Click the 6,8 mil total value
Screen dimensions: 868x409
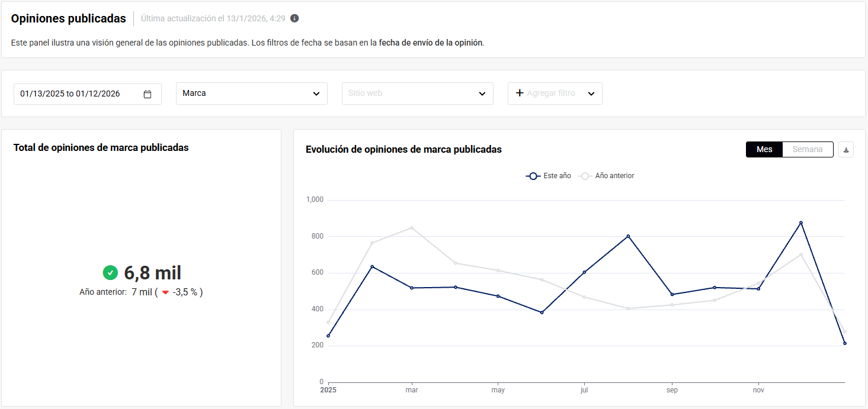point(152,273)
